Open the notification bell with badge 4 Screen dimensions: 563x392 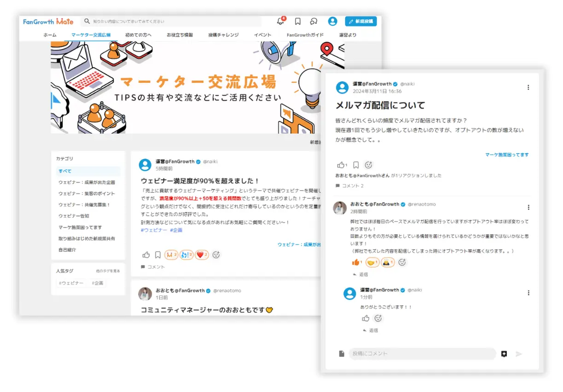pyautogui.click(x=280, y=21)
